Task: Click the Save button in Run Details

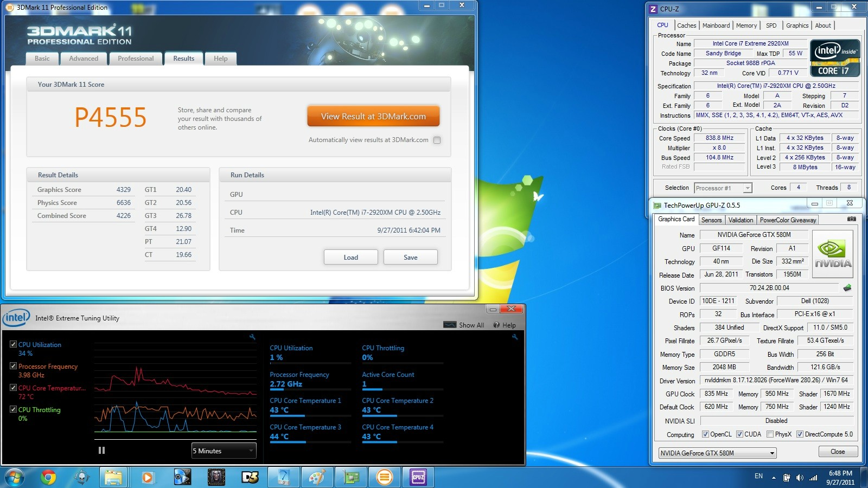Action: [410, 257]
